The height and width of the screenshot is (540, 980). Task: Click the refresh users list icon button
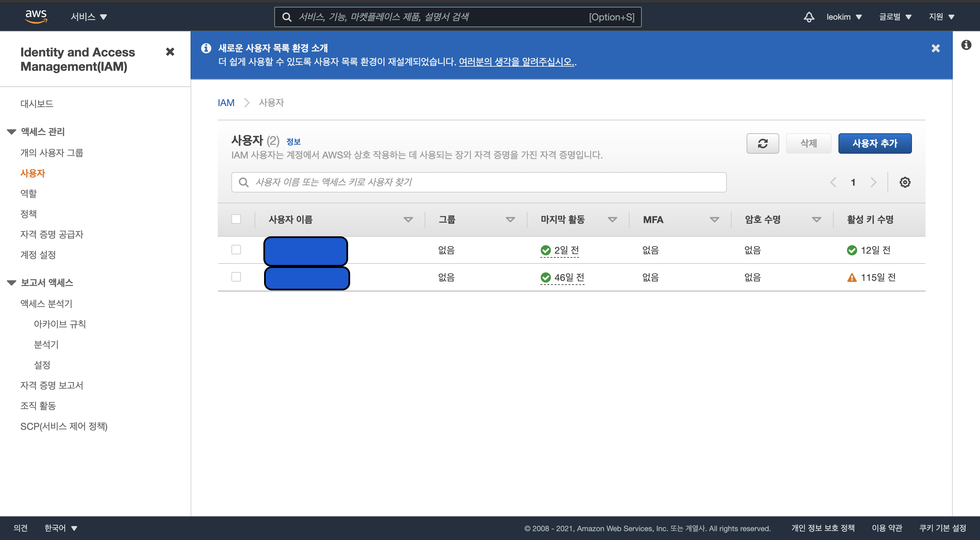pyautogui.click(x=762, y=144)
